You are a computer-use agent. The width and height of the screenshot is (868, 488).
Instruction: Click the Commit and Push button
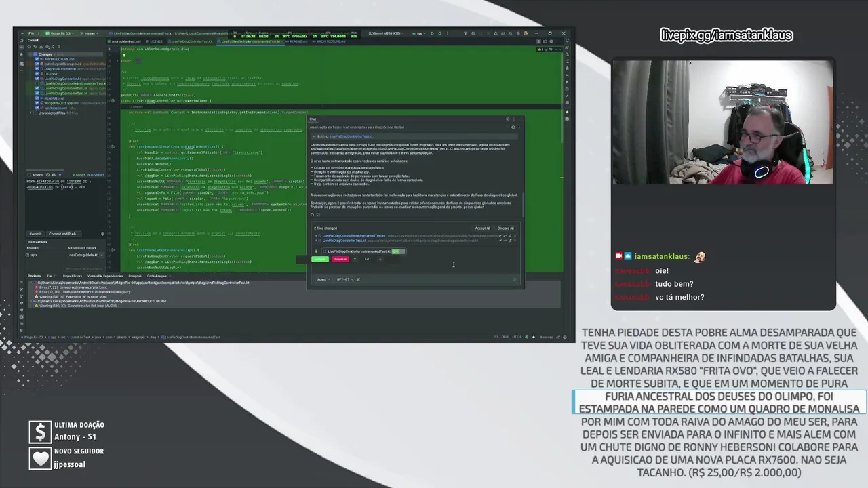(x=64, y=234)
